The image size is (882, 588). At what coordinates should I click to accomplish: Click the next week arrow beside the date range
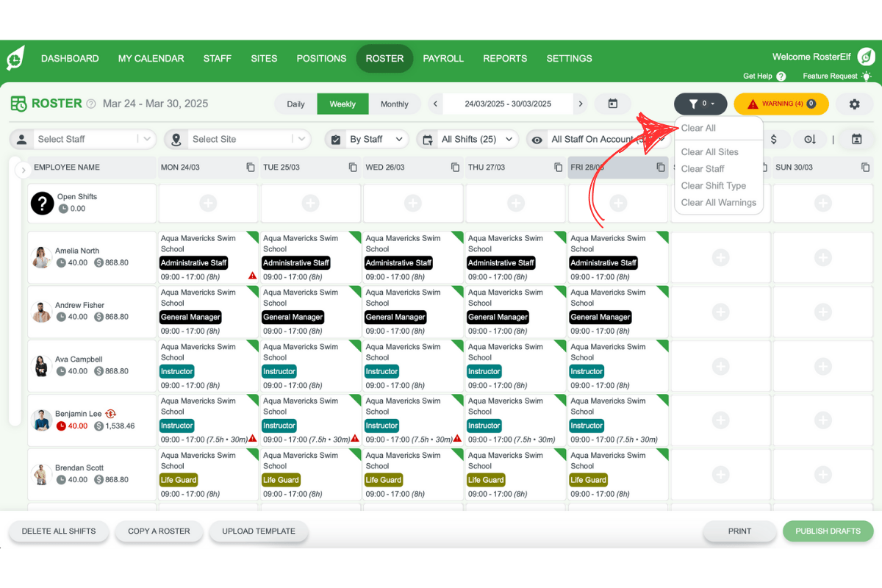580,104
